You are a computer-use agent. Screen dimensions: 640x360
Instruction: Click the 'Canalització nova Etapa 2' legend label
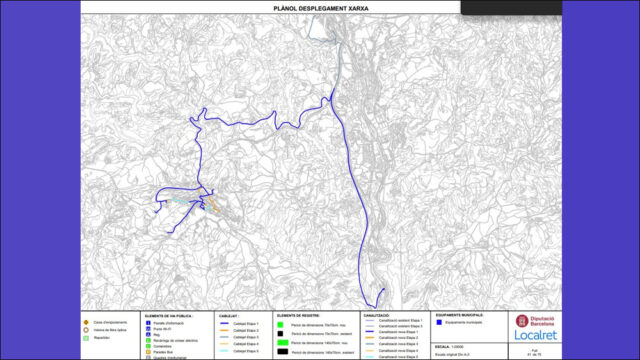tap(398, 338)
